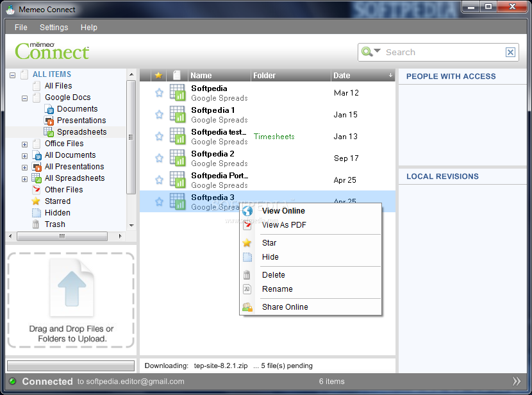
Task: Select Presentations under Google Docs
Action: [81, 121]
